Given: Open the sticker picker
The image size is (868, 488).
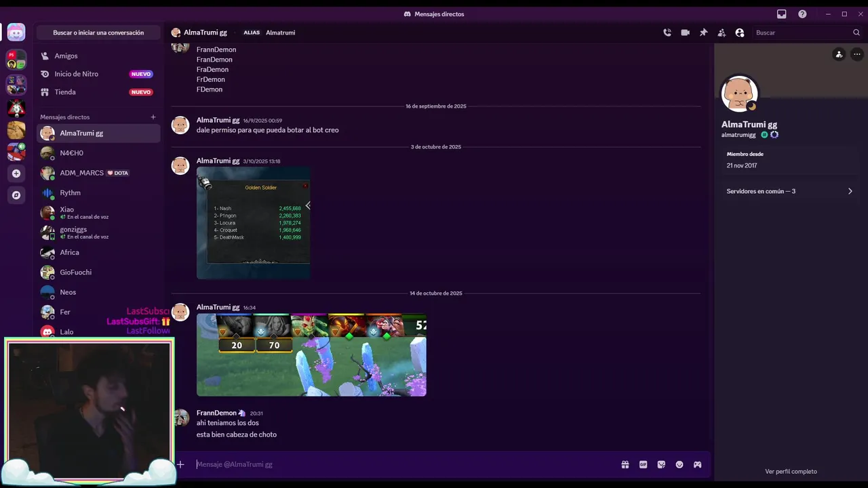Looking at the screenshot, I should pyautogui.click(x=661, y=464).
